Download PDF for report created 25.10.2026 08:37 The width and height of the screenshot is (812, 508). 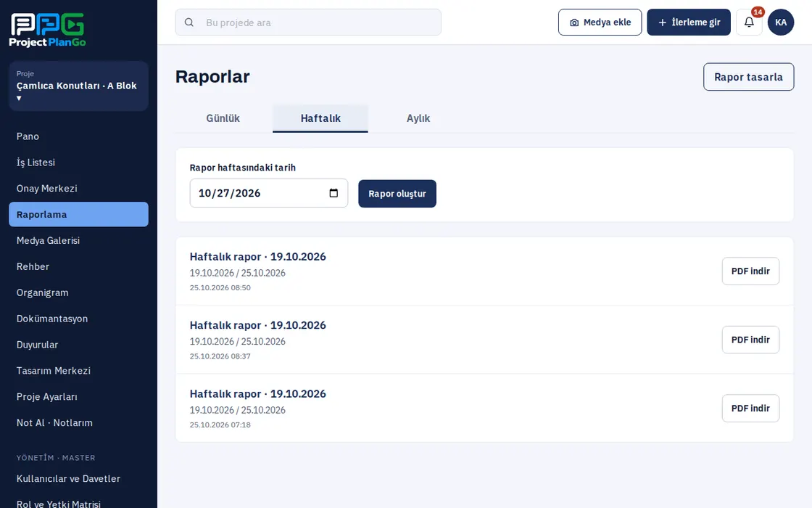point(750,340)
